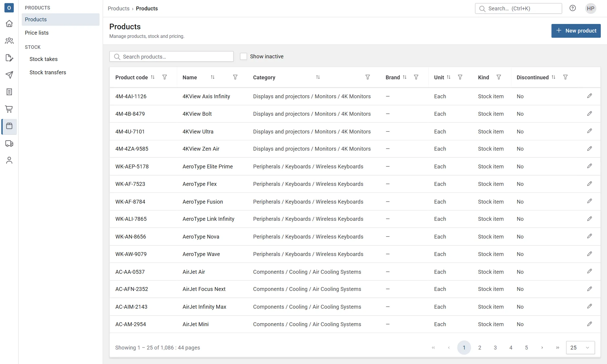
Task: Filter the Name column
Action: point(235,77)
